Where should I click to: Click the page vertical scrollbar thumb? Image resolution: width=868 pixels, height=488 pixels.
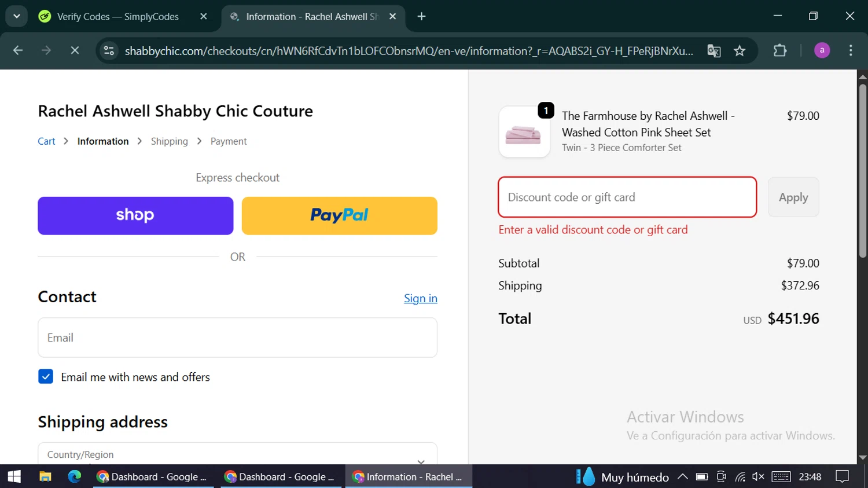pos(863,171)
